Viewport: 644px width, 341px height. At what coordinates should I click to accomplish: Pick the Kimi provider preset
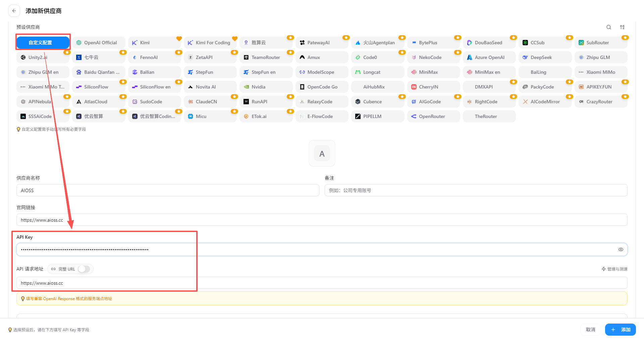click(x=155, y=43)
